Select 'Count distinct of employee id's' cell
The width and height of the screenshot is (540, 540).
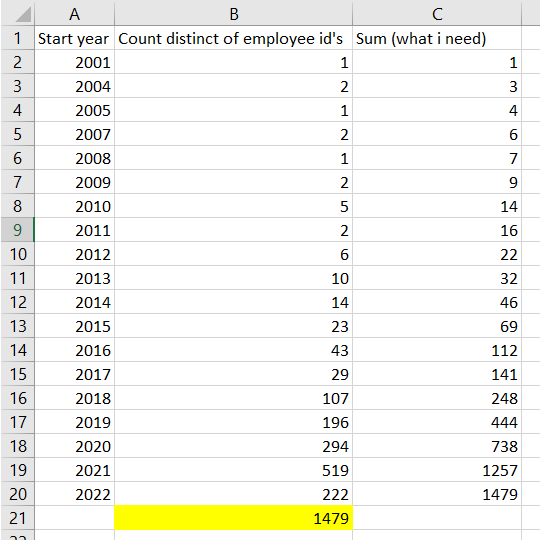click(233, 38)
